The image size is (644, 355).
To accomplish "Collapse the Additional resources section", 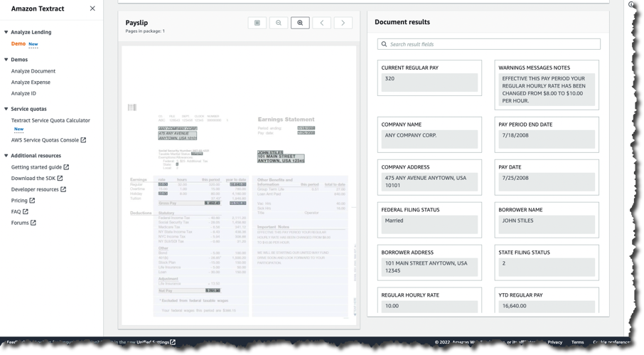I will (6, 156).
